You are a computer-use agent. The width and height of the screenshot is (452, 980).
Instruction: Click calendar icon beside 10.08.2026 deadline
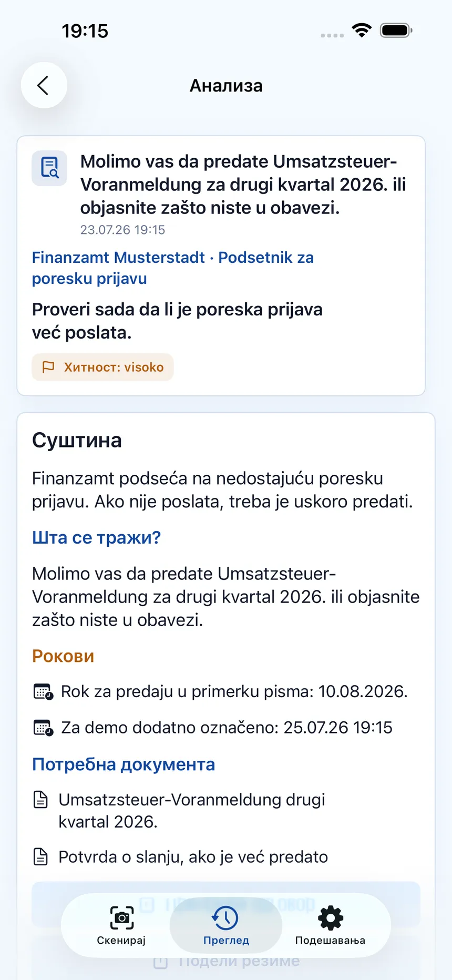43,692
